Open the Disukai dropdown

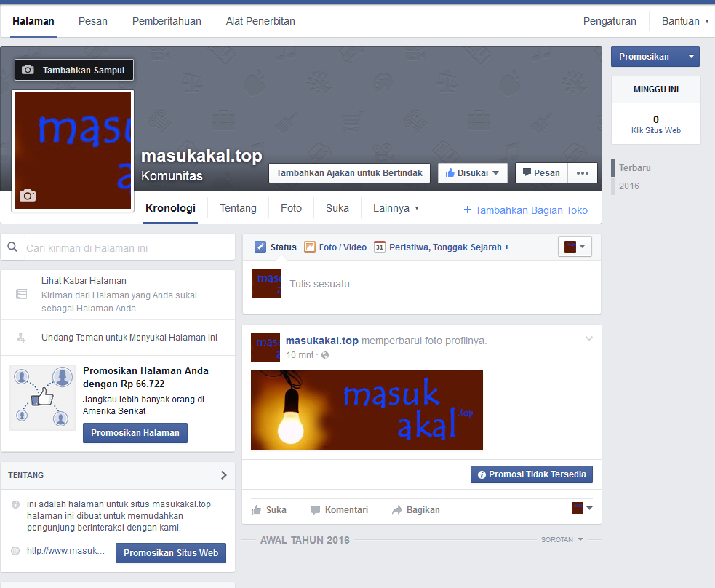pos(472,173)
